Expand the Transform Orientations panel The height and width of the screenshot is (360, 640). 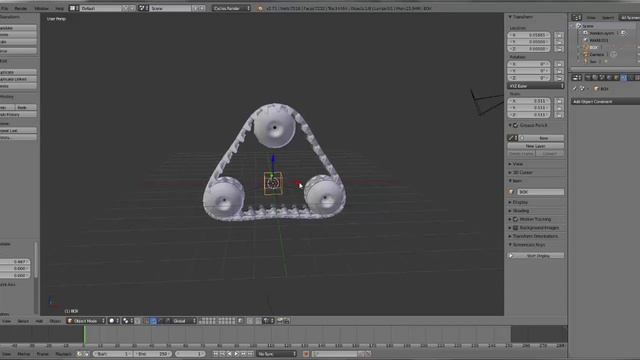click(x=510, y=236)
